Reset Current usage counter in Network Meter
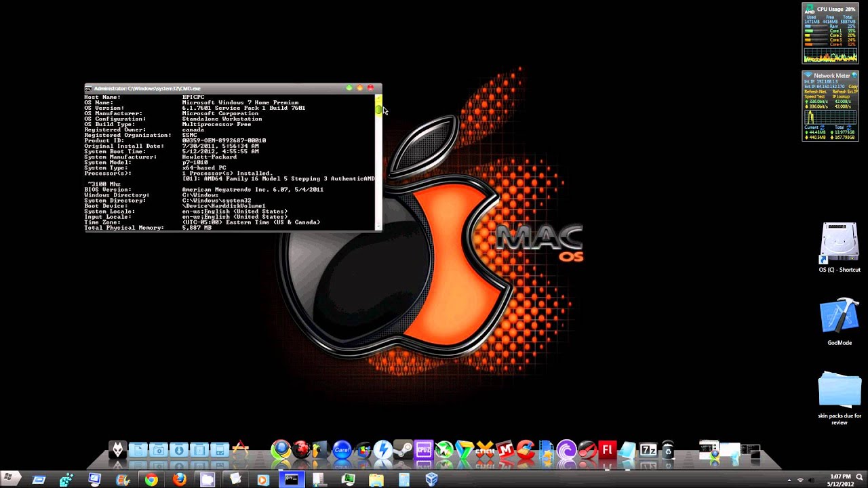Screen dimensions: 868x488 (823, 127)
